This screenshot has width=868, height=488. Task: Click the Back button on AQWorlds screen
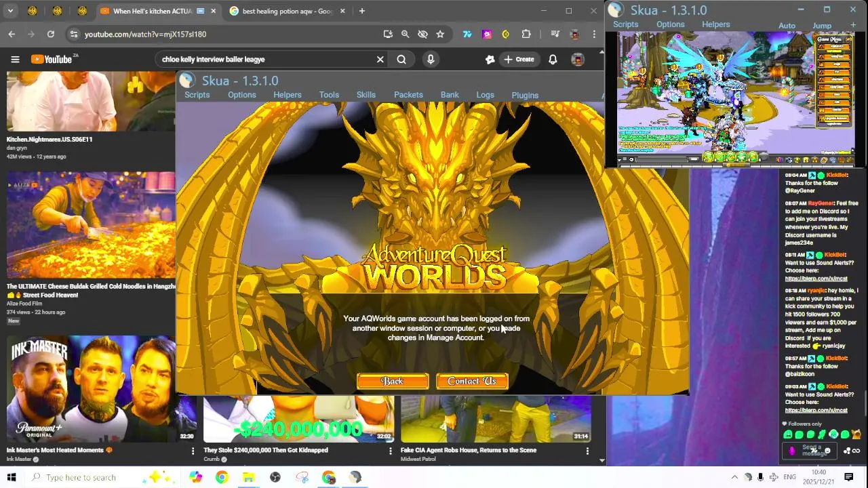coord(393,382)
